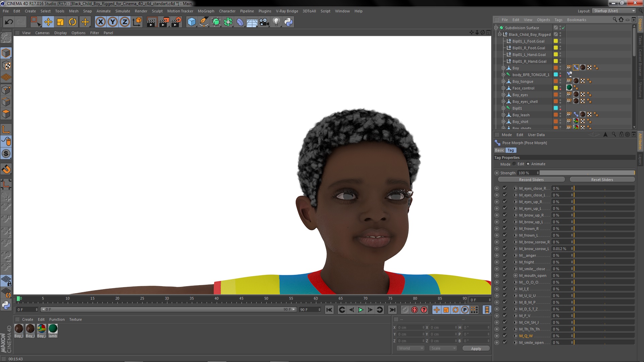Jump to start of animation
This screenshot has height=362, width=644.
point(329,310)
